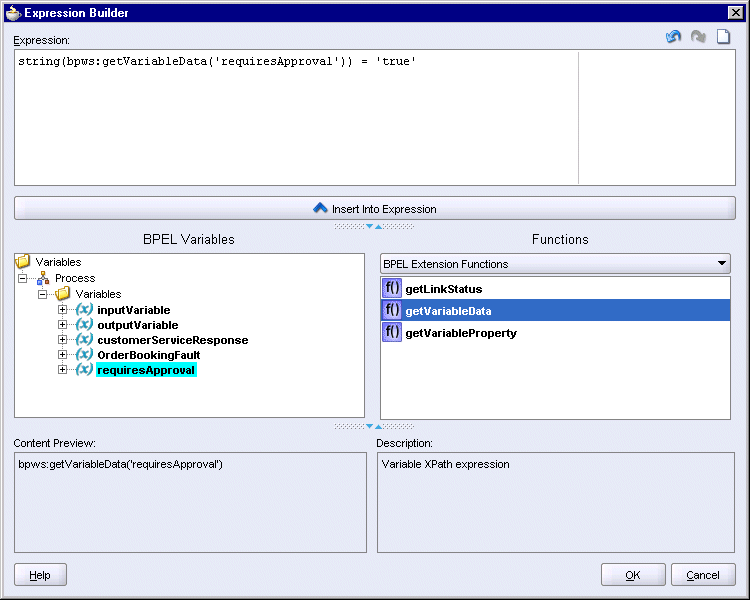
Task: Click the Process node icon
Action: point(43,278)
